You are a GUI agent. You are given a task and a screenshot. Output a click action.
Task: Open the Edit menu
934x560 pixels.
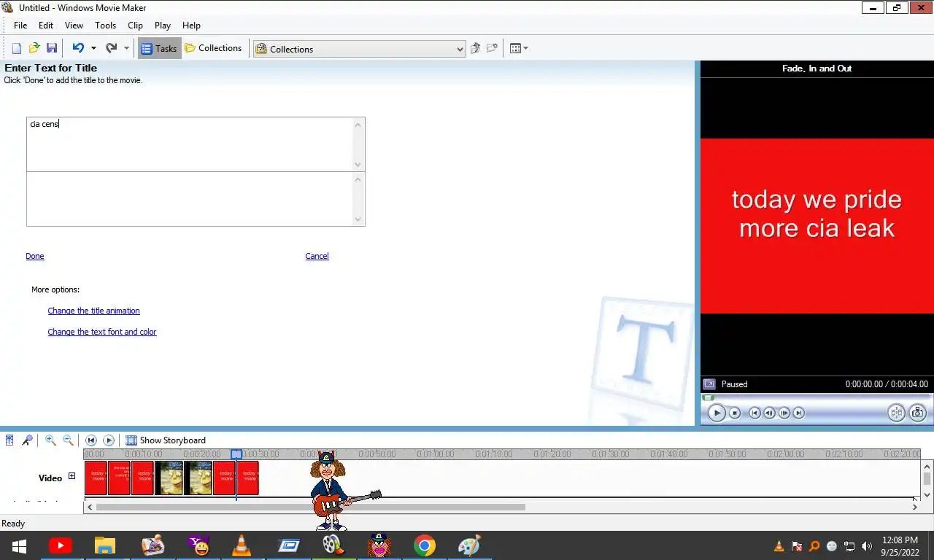tap(46, 25)
